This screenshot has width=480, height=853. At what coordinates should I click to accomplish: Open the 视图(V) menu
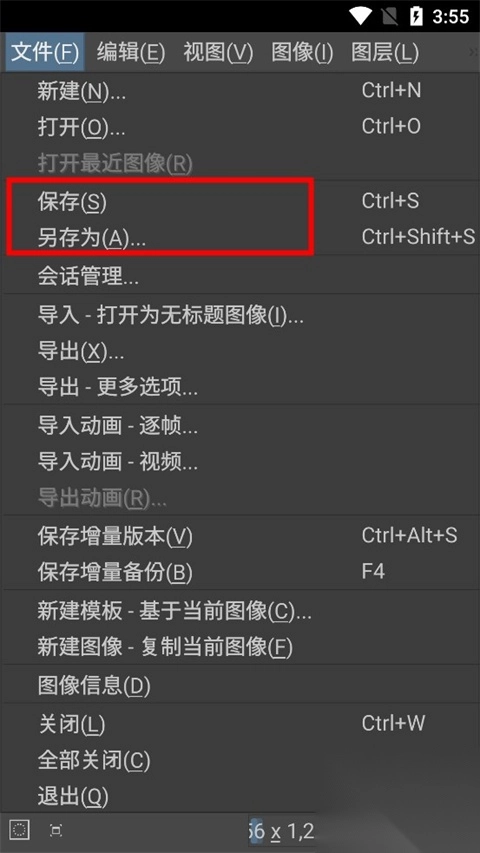tap(218, 52)
